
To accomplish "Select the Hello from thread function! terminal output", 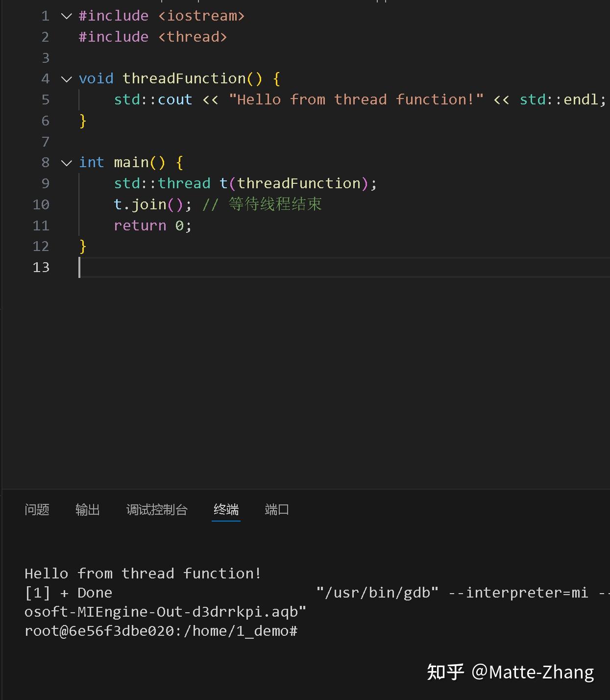I will pos(142,573).
